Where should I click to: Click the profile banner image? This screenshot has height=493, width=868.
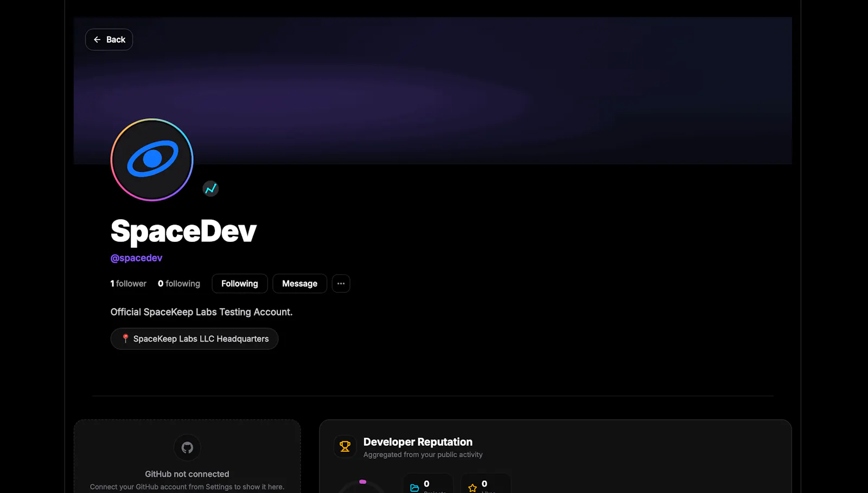coord(433,91)
